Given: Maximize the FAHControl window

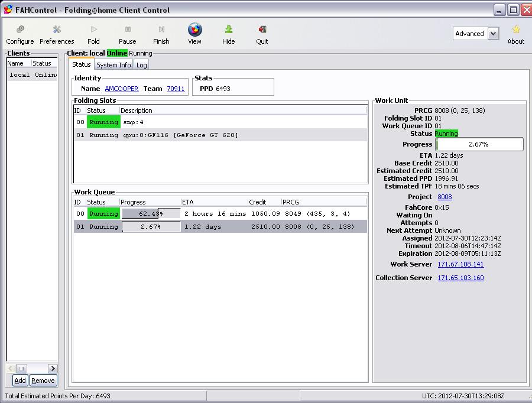Looking at the screenshot, I should pyautogui.click(x=513, y=10).
